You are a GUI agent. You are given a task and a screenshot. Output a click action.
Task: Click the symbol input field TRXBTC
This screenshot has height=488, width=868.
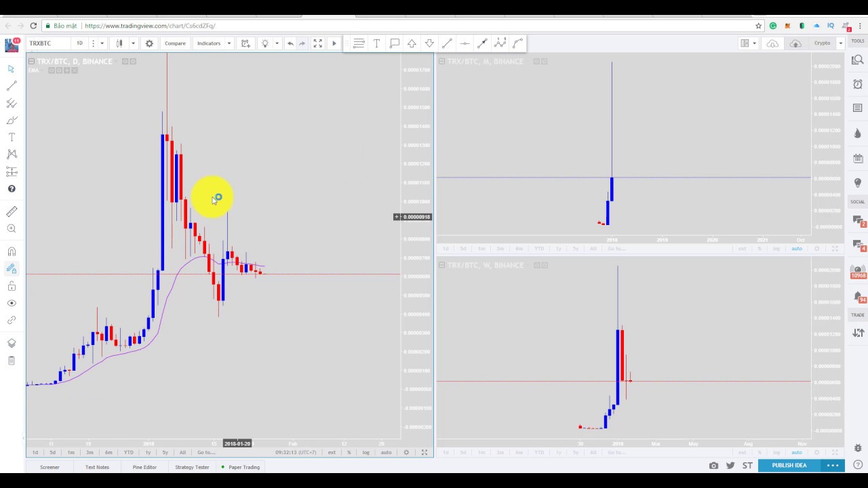tap(47, 43)
